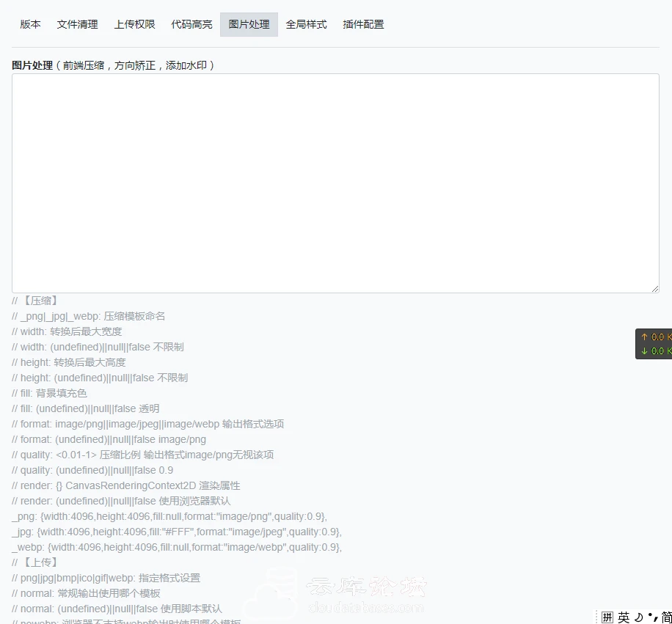Click the textarea resize handle corner

click(x=655, y=289)
